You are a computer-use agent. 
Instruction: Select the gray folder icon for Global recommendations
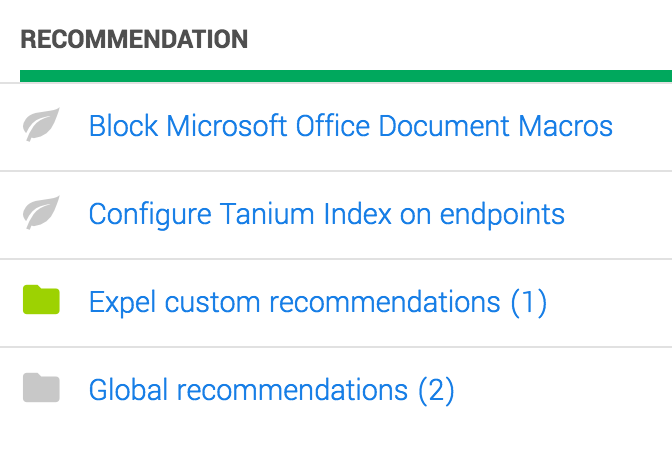[x=41, y=388]
